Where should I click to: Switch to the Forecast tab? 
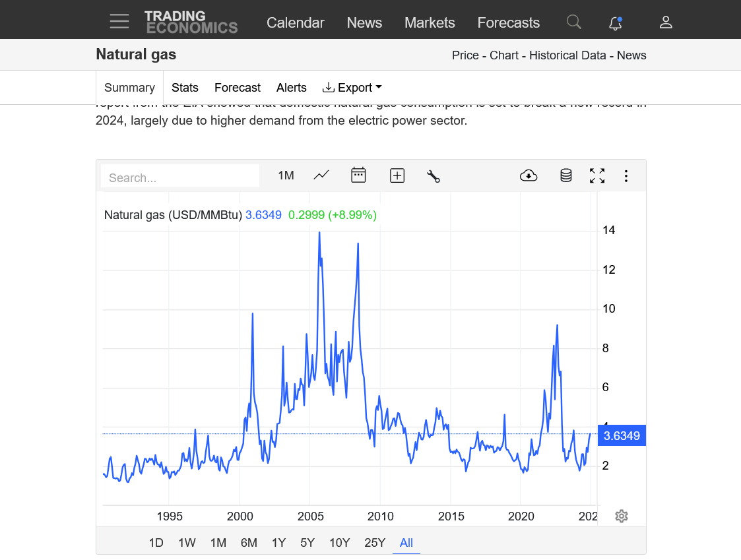click(x=238, y=88)
